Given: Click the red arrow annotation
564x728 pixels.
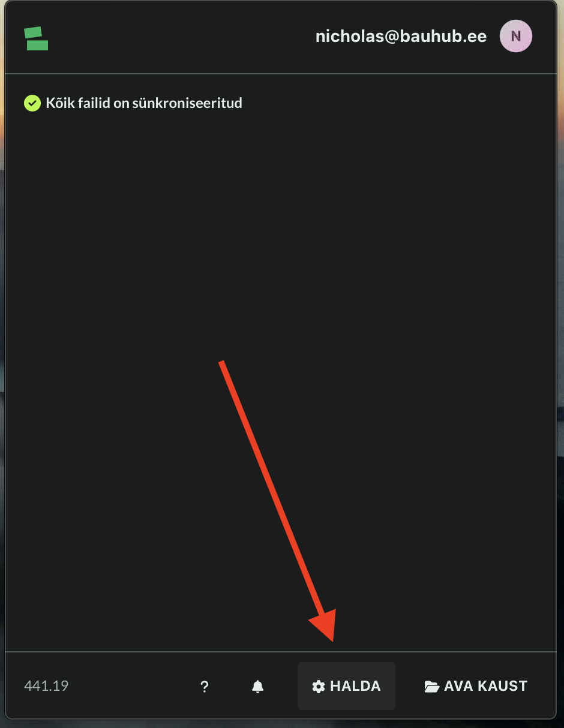Looking at the screenshot, I should click(x=278, y=500).
